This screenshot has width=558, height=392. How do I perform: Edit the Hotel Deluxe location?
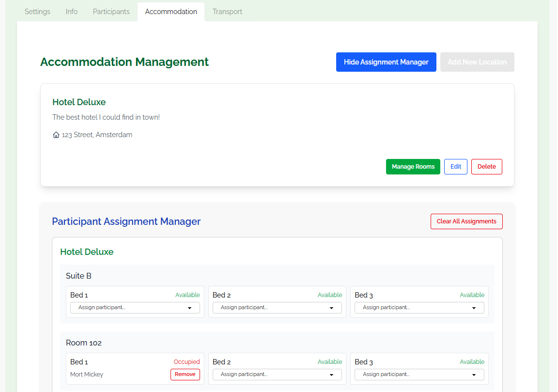coord(455,167)
